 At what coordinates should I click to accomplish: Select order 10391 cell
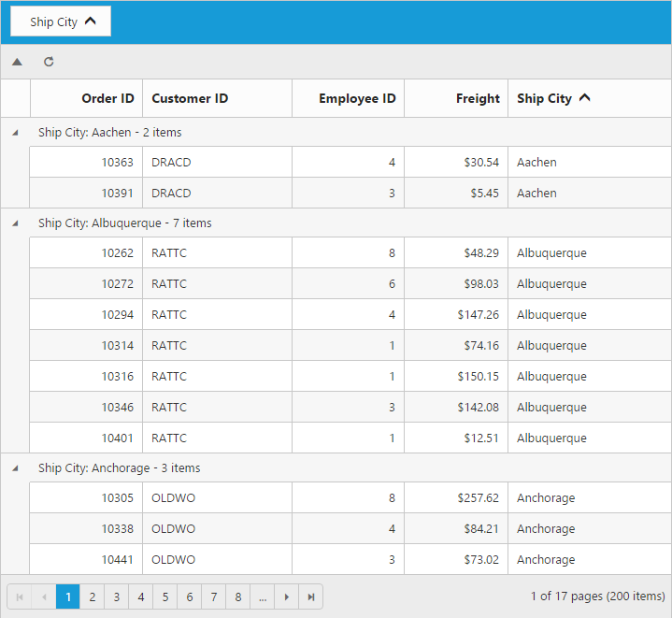tap(86, 194)
